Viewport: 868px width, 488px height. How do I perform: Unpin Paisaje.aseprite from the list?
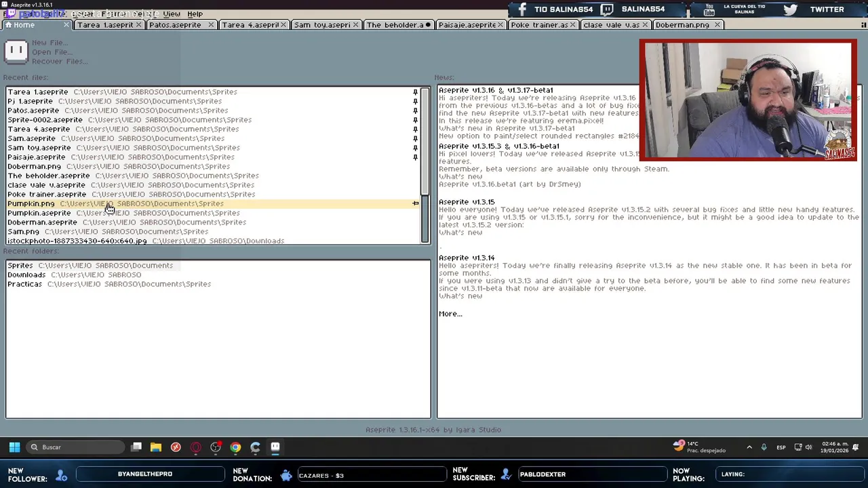click(415, 157)
